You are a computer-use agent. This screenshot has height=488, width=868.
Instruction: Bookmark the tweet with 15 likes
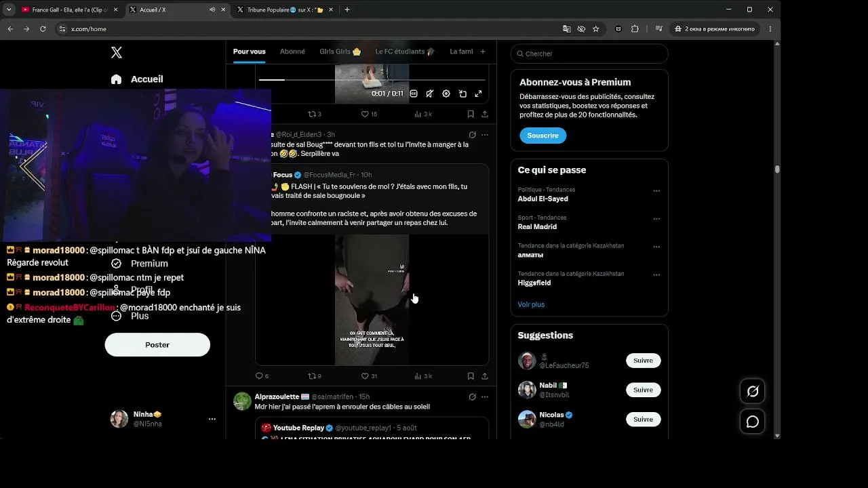click(x=471, y=114)
